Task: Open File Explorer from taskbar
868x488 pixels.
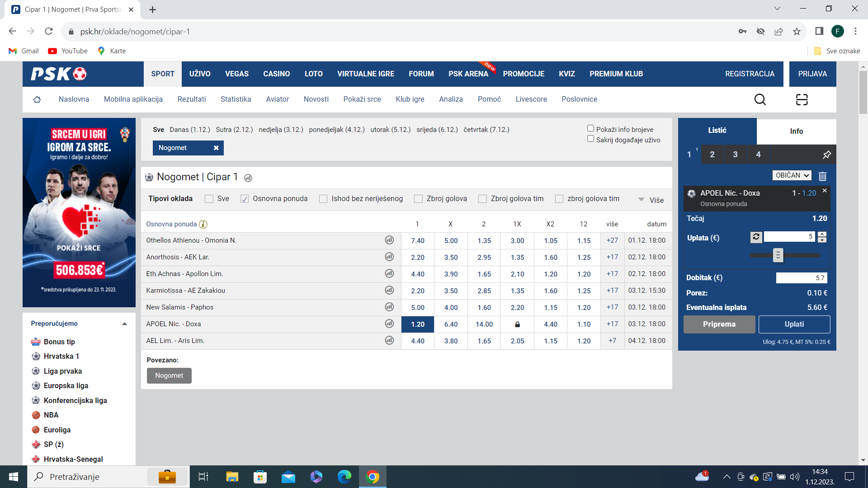Action: pos(232,477)
